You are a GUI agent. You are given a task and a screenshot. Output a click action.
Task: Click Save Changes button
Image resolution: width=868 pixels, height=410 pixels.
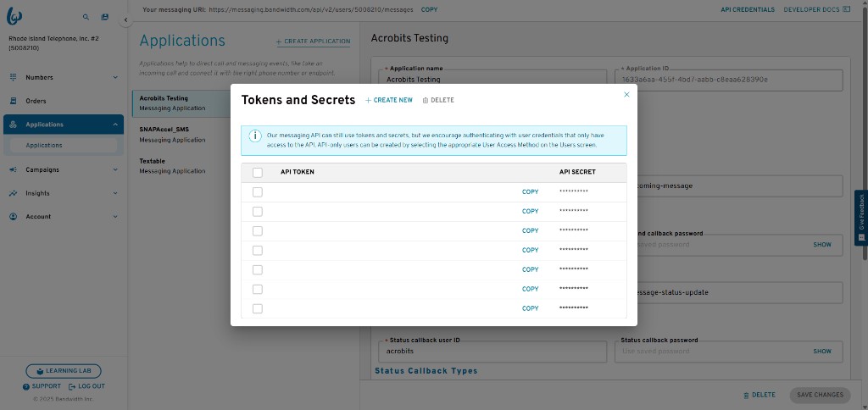tap(820, 395)
